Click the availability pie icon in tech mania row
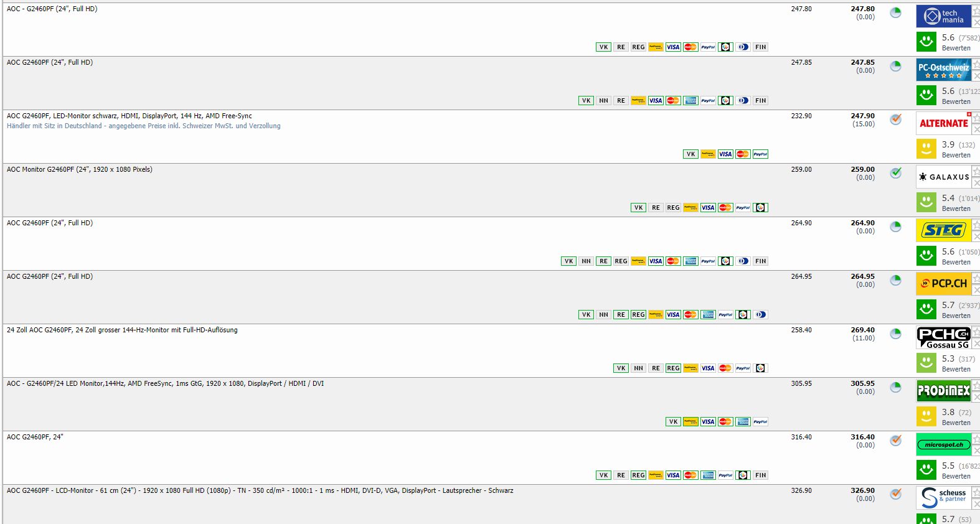The width and height of the screenshot is (980, 524). [x=895, y=12]
